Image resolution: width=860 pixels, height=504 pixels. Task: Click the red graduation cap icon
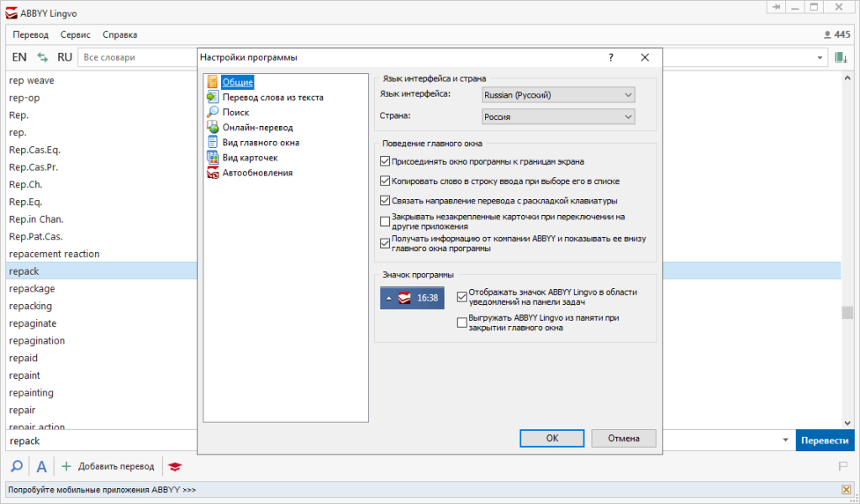point(174,467)
